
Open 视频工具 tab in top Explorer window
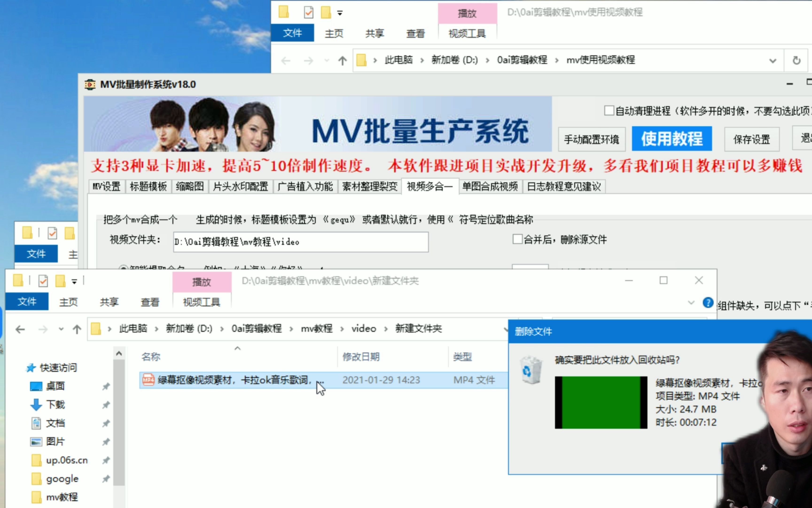[x=467, y=33]
